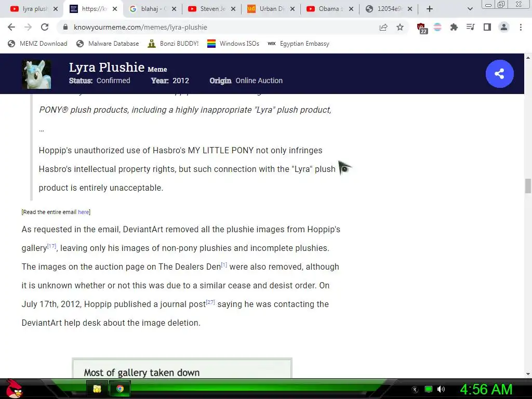The height and width of the screenshot is (399, 532).
Task: Open the Egyptian Embassy bookmark
Action: pyautogui.click(x=298, y=44)
